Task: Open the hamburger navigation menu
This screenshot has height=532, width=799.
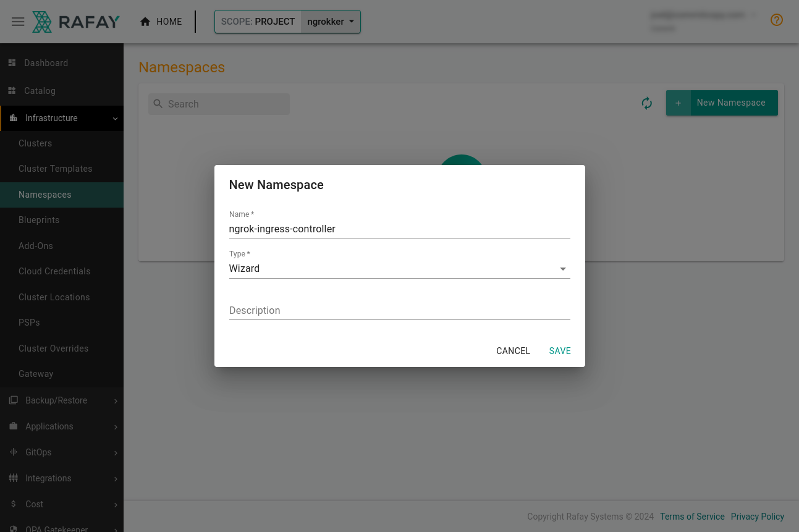Action: [x=18, y=22]
